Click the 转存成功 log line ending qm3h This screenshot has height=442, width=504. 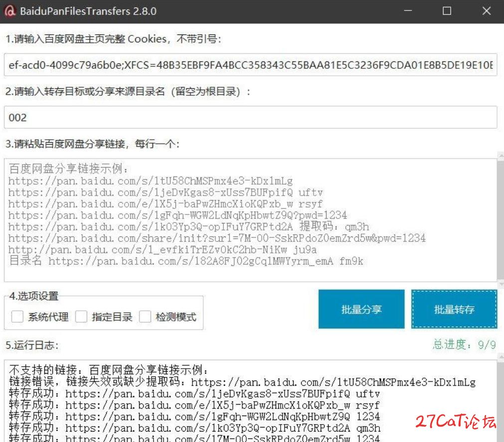(x=195, y=428)
